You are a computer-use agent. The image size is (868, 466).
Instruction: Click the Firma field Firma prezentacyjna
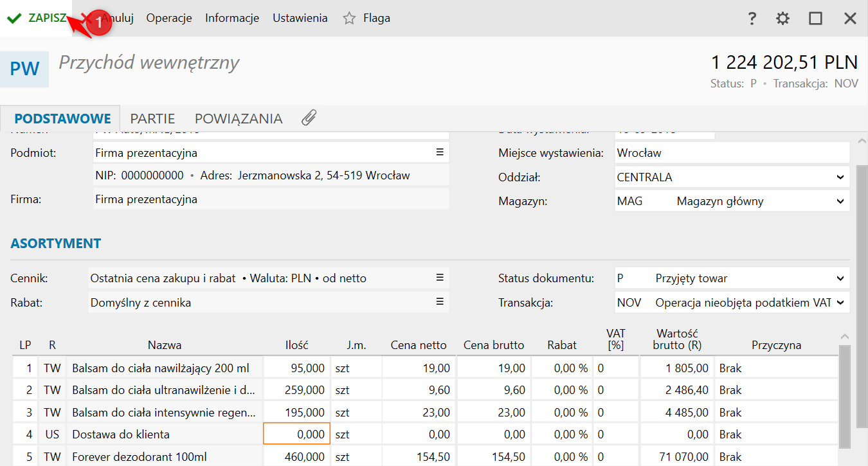tap(271, 199)
